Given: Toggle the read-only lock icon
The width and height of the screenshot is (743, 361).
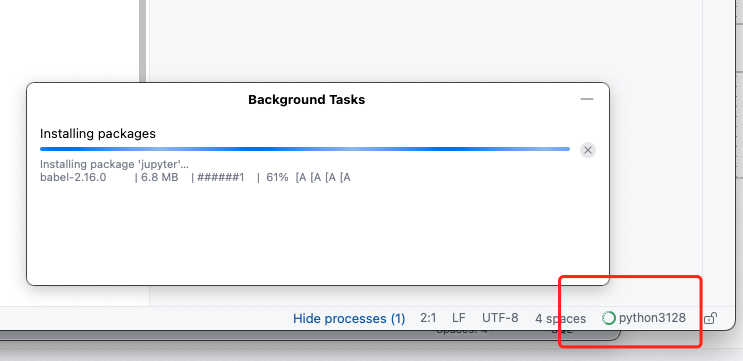Looking at the screenshot, I should [709, 318].
